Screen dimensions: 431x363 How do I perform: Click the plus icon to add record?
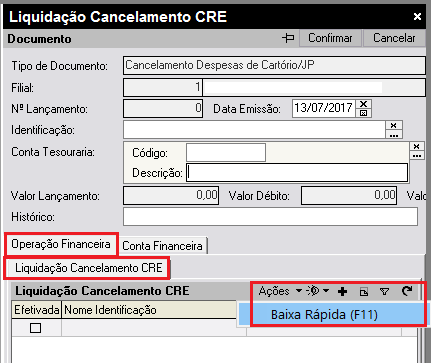pyautogui.click(x=342, y=292)
